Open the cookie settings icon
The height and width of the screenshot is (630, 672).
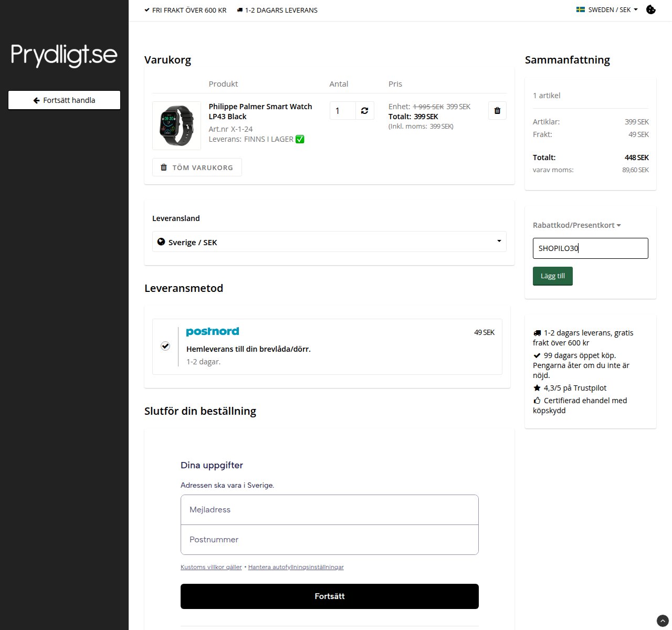651,9
